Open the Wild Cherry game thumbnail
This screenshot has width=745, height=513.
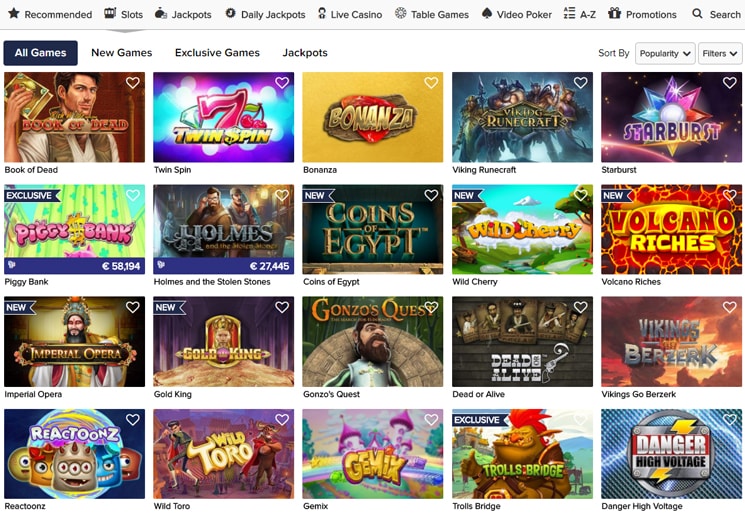(522, 229)
